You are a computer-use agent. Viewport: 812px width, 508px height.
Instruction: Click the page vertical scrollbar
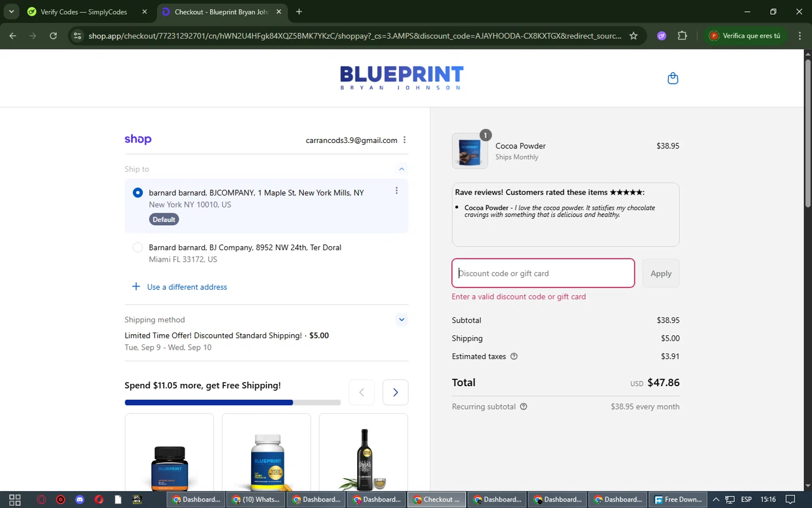808,133
